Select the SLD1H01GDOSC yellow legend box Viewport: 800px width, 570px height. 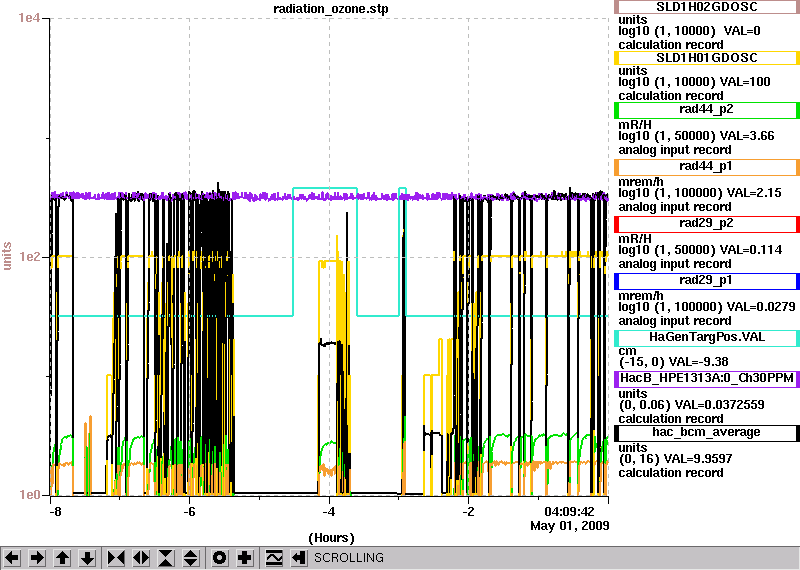[x=707, y=58]
